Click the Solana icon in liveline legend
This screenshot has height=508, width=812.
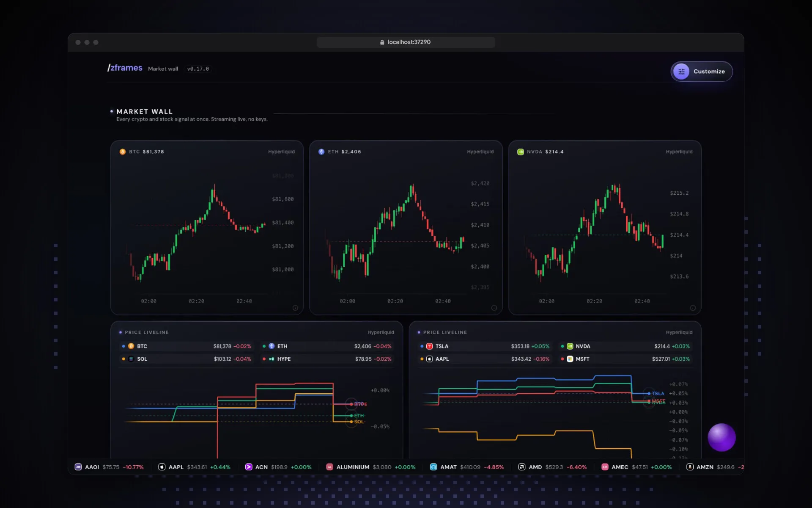click(x=131, y=359)
